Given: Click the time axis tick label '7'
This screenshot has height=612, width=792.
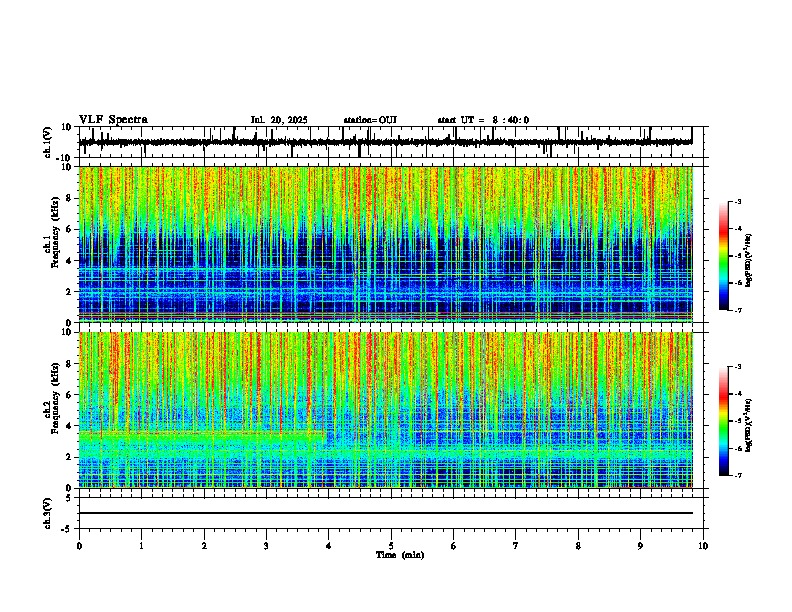Looking at the screenshot, I should click(x=516, y=546).
